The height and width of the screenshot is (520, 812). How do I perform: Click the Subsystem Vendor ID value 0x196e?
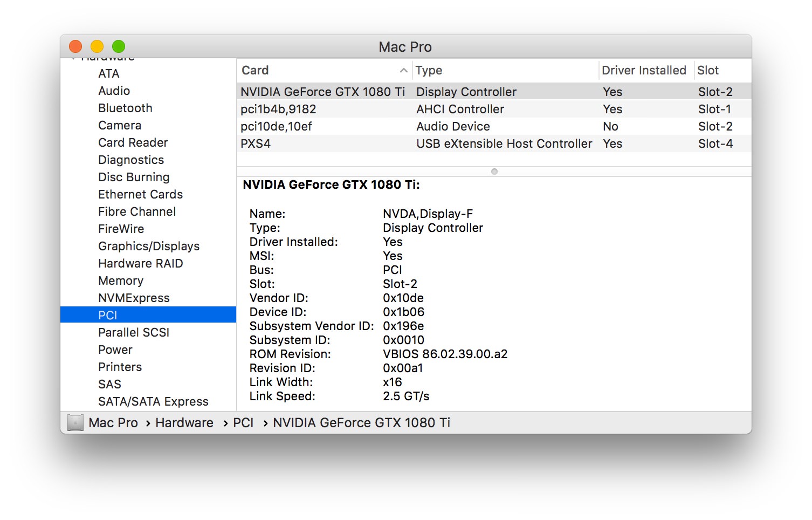point(403,326)
